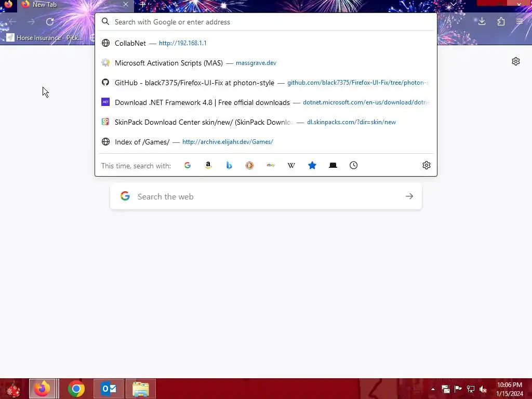Search with eBay one-off icon

coord(270,165)
